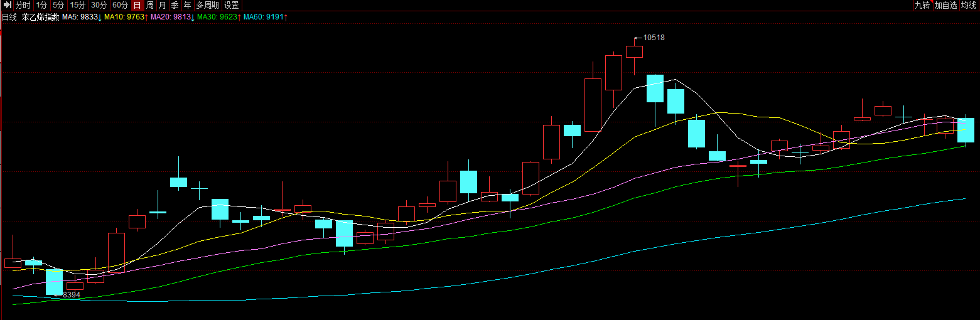
Task: Click the 苯乙烯指数 instrument name
Action: [x=40, y=17]
